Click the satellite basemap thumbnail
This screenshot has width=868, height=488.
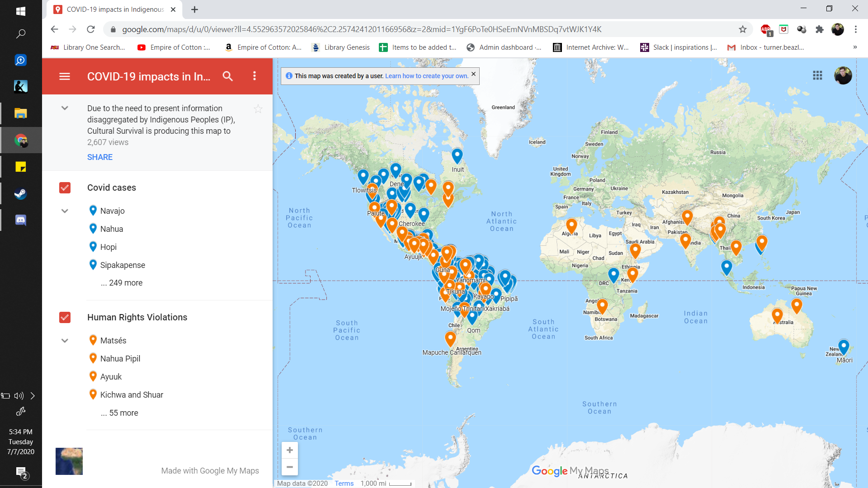click(69, 461)
